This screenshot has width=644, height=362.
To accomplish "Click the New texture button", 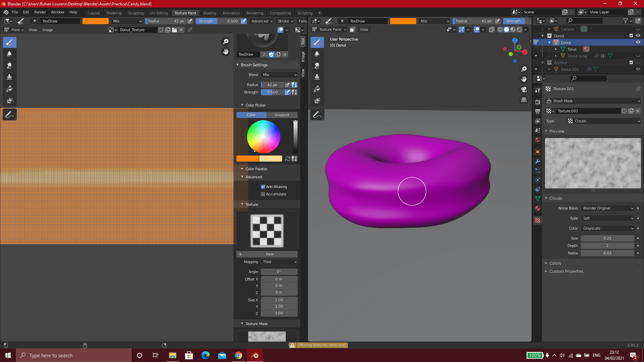I will coord(269,254).
